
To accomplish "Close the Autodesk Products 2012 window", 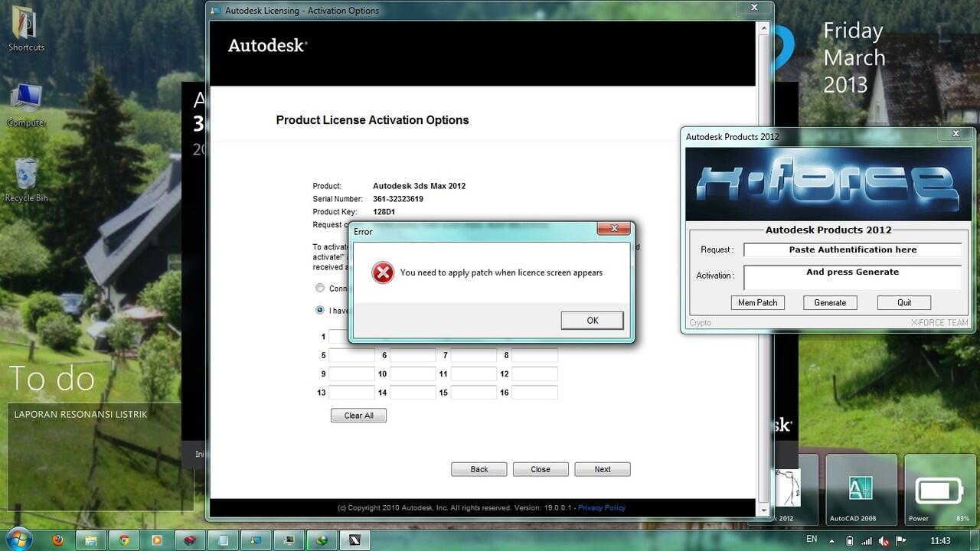I will [955, 133].
